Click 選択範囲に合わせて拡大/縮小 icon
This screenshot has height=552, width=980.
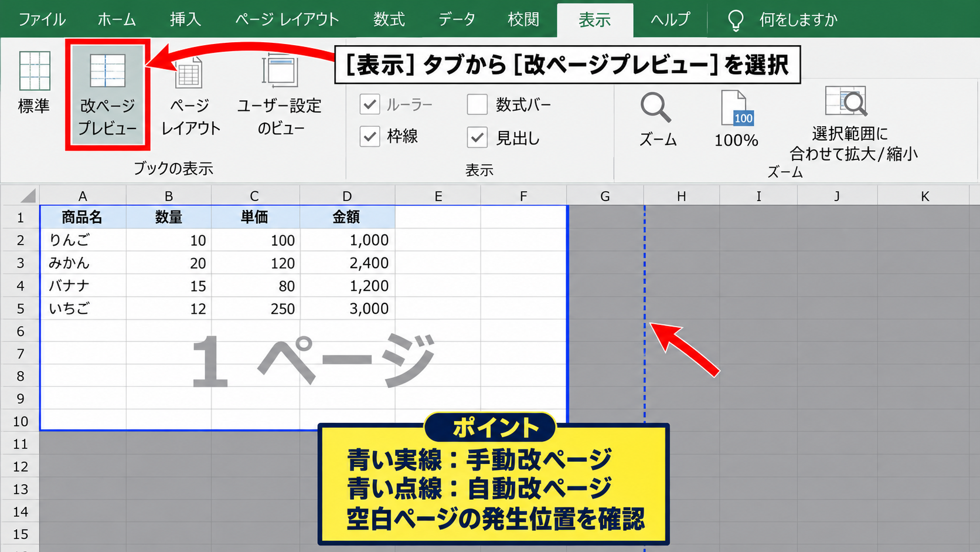[x=846, y=101]
